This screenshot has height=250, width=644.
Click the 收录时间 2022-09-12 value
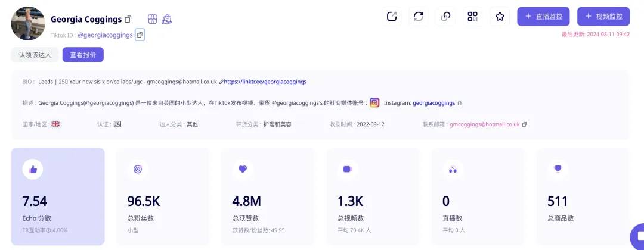click(x=370, y=124)
